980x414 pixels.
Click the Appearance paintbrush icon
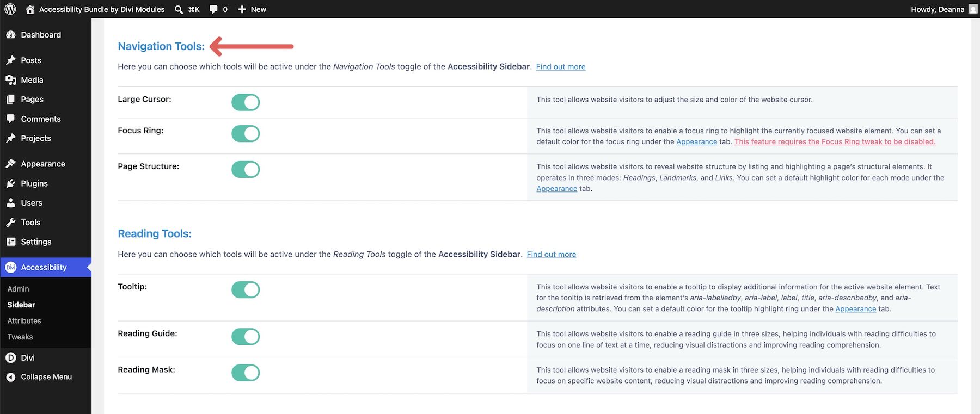[11, 164]
